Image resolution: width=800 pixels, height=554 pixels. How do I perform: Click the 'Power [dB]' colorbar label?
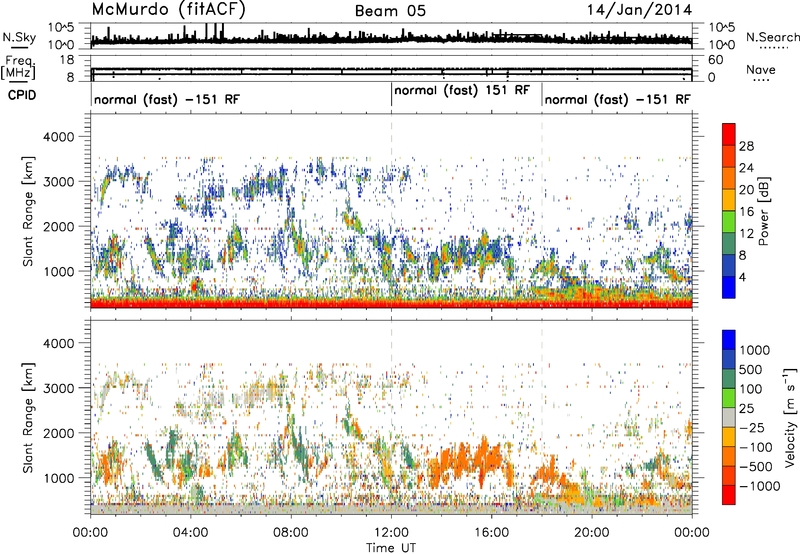tap(763, 211)
